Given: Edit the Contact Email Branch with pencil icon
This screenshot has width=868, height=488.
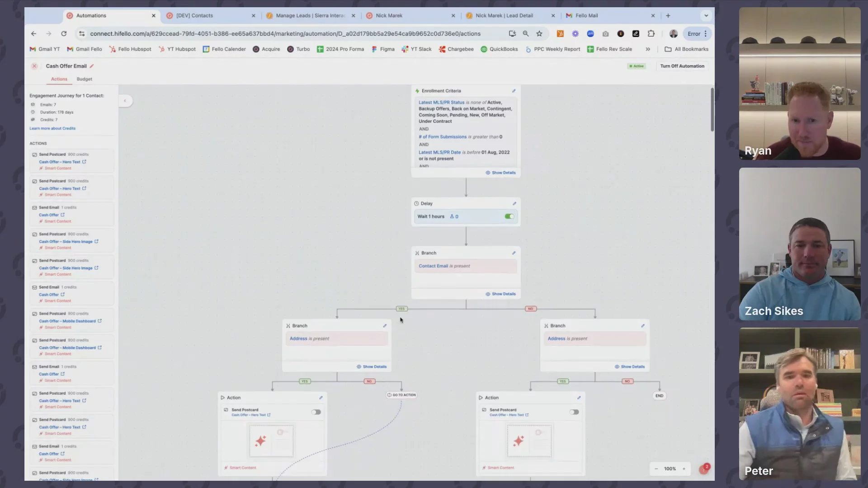Looking at the screenshot, I should [x=514, y=253].
